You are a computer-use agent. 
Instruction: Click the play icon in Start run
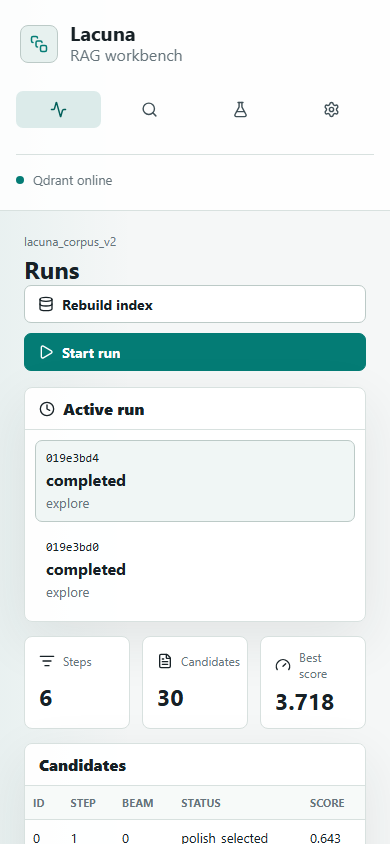point(46,353)
